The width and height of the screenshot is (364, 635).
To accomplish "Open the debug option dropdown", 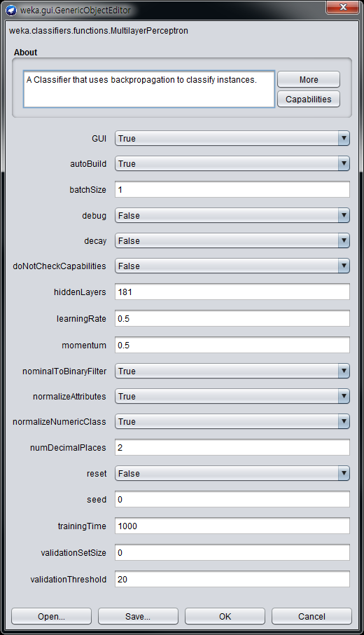I will [232, 215].
